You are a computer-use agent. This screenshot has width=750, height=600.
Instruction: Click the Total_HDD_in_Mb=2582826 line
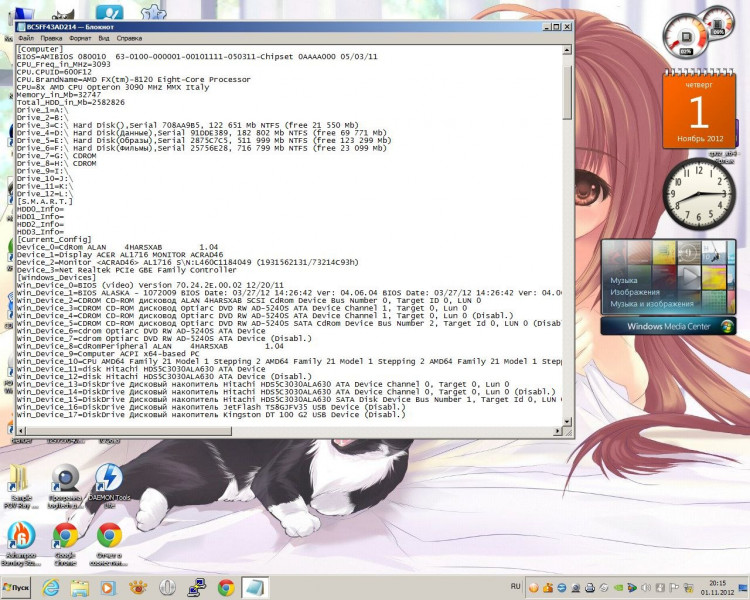pos(71,102)
